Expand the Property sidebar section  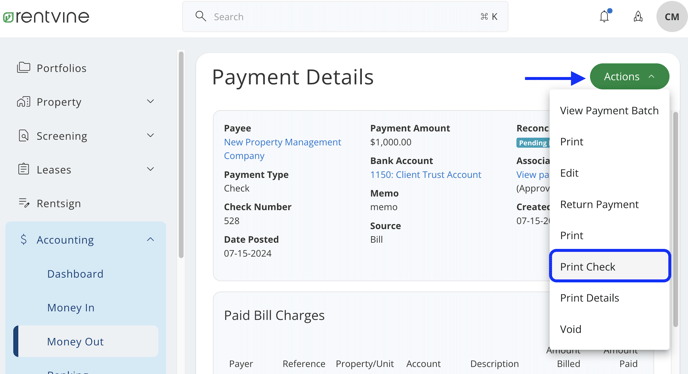[150, 101]
